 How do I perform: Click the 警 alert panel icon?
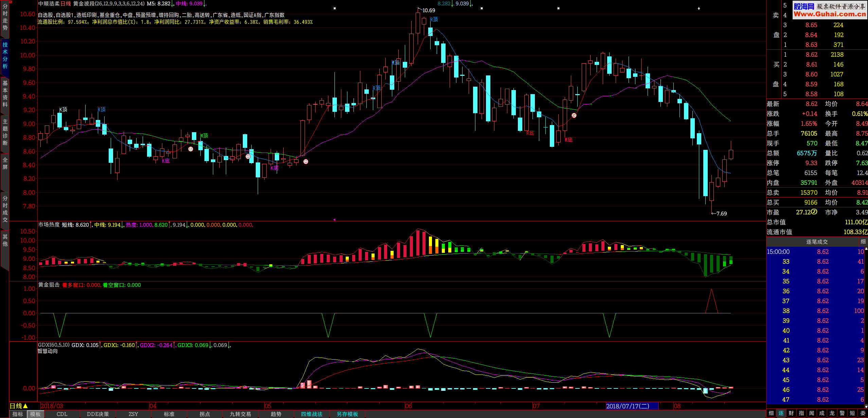pos(842,413)
